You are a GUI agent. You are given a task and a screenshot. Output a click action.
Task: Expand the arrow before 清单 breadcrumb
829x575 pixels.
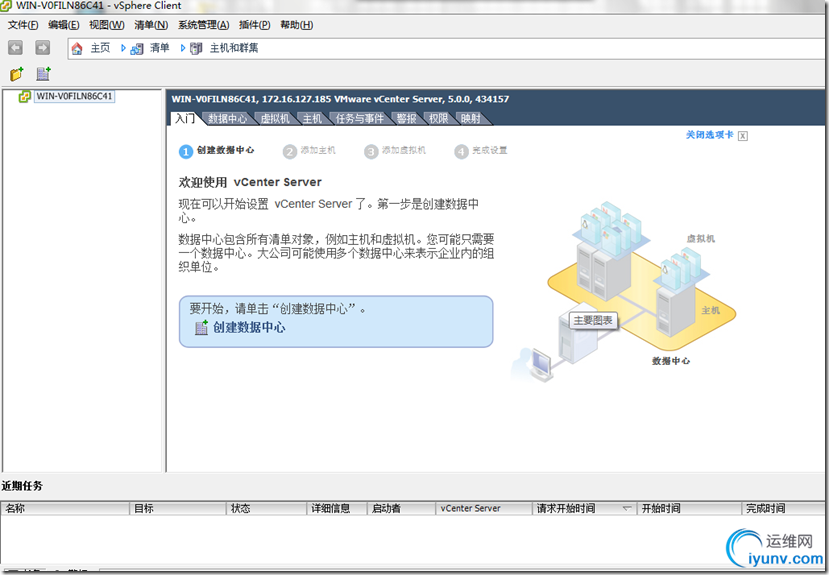(123, 48)
